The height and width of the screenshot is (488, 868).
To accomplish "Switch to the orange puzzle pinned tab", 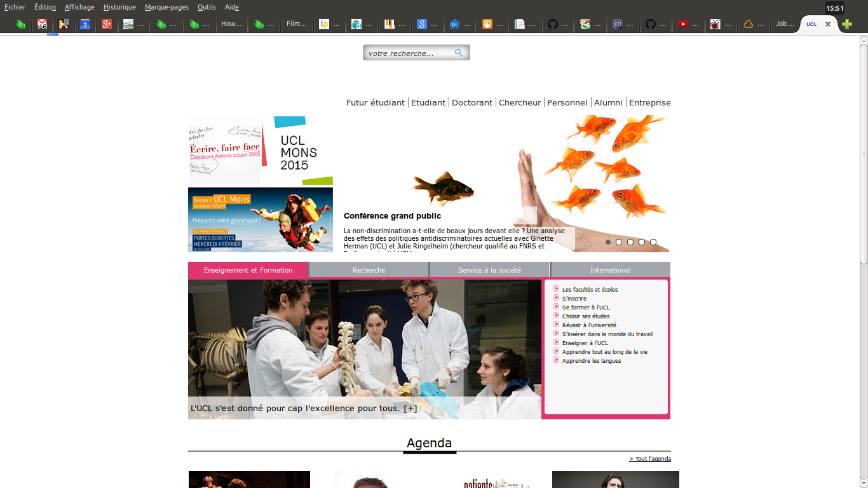I will (x=64, y=24).
